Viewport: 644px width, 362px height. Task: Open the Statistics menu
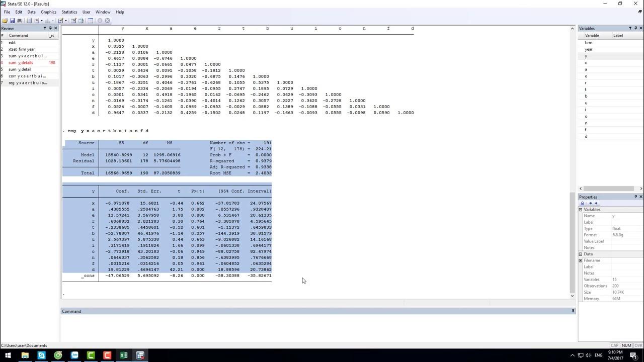pyautogui.click(x=69, y=12)
